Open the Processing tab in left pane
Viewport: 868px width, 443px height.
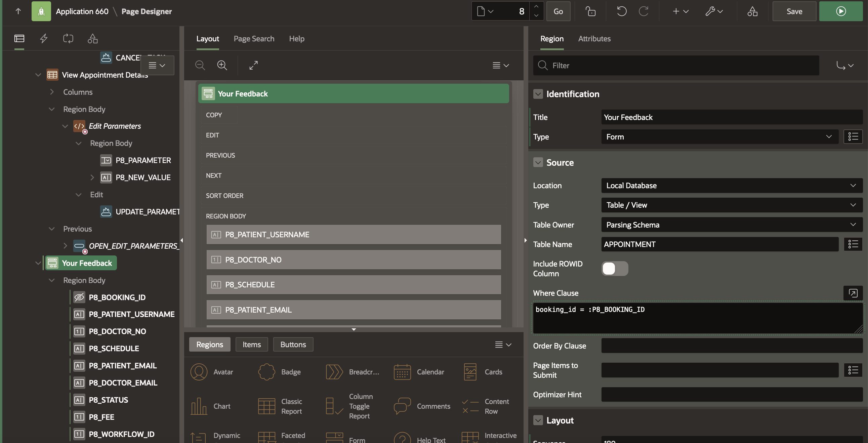pyautogui.click(x=68, y=38)
